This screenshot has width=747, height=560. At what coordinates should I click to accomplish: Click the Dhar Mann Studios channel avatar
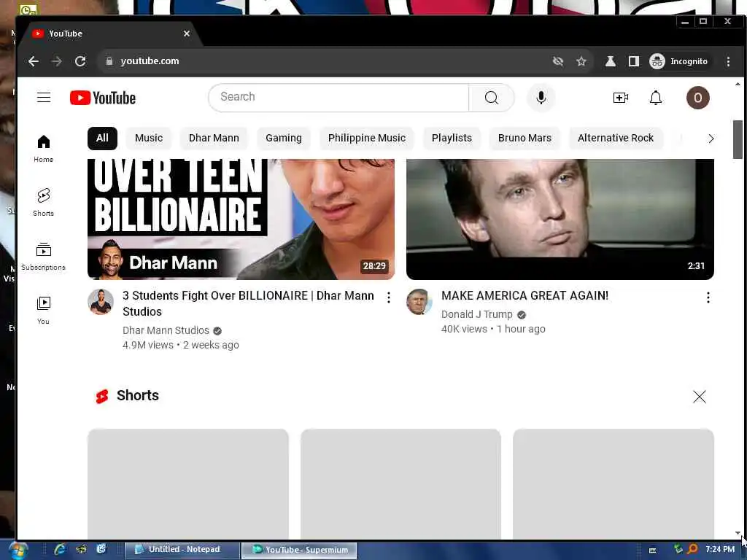(101, 301)
